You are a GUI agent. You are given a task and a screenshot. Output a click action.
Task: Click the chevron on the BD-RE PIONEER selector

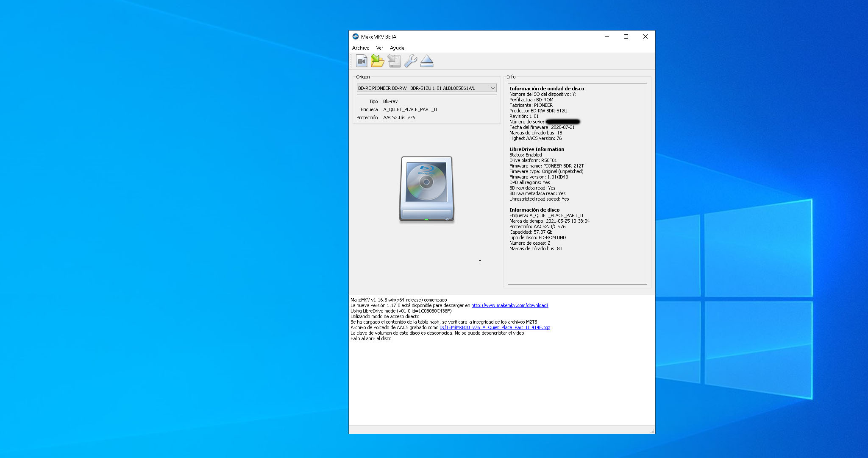tap(492, 88)
